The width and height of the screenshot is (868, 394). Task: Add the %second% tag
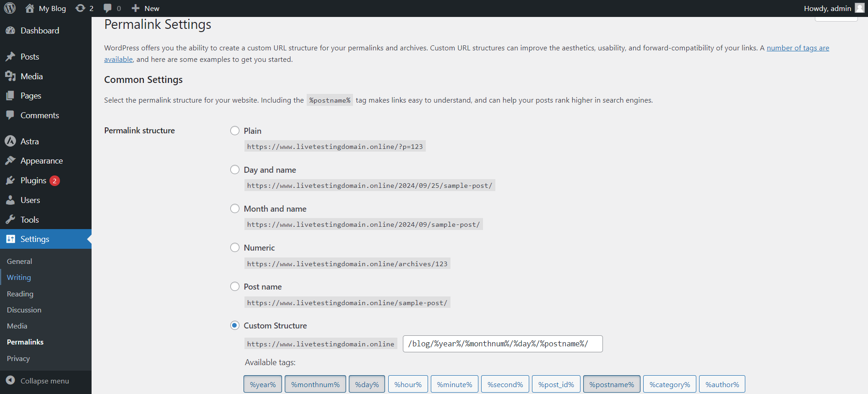pos(505,384)
